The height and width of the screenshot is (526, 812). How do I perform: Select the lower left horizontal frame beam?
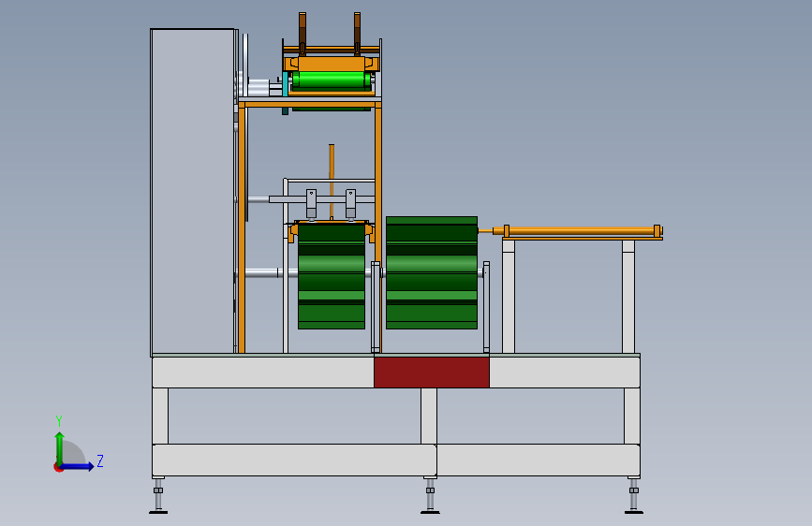pos(294,460)
